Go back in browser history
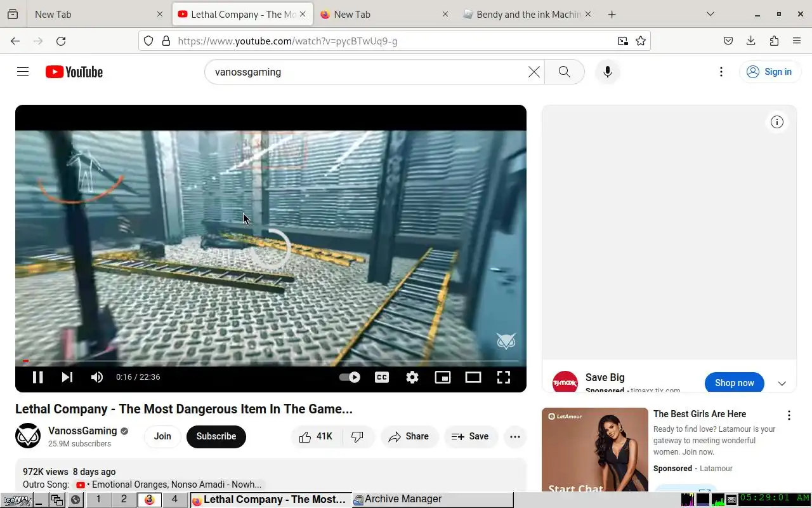The width and height of the screenshot is (812, 508). point(15,41)
